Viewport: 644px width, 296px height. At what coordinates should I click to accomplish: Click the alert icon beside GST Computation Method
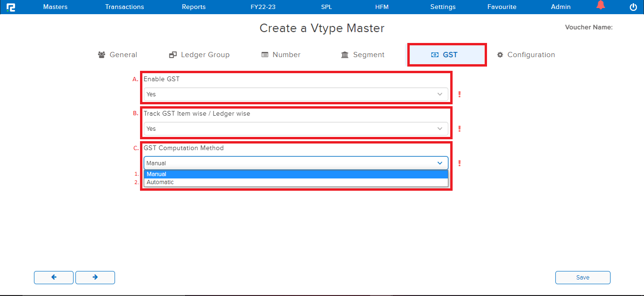[459, 163]
